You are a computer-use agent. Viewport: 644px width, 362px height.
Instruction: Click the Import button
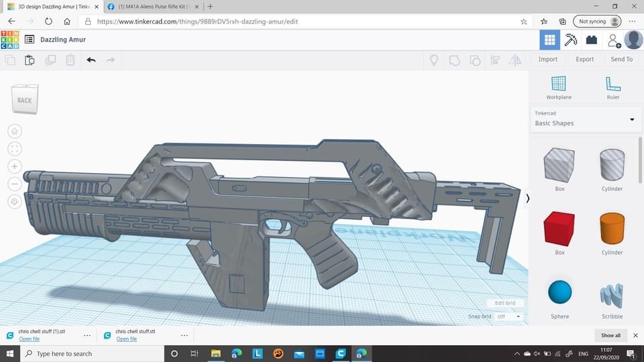[x=547, y=60]
